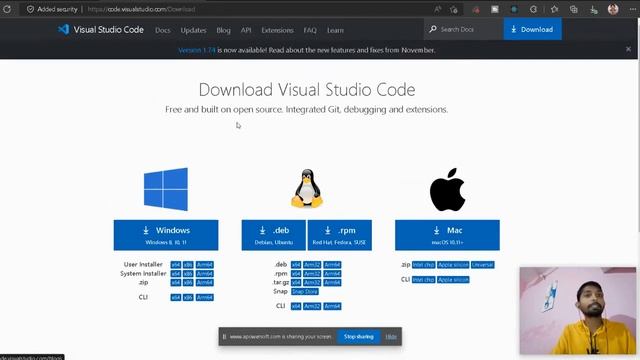
Task: Select Linux CLI Arm64 link
Action: 332,306
